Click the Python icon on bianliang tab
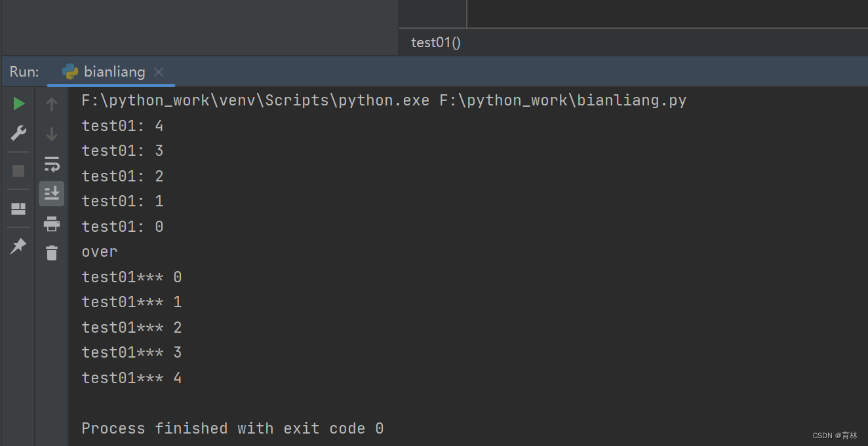The height and width of the screenshot is (446, 868). [x=70, y=71]
